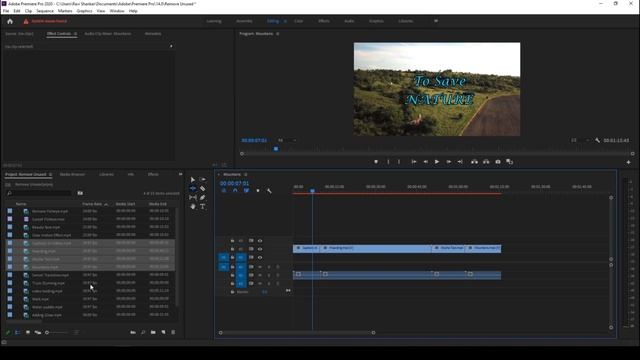Select the Track Select Forward tool

tap(202, 180)
